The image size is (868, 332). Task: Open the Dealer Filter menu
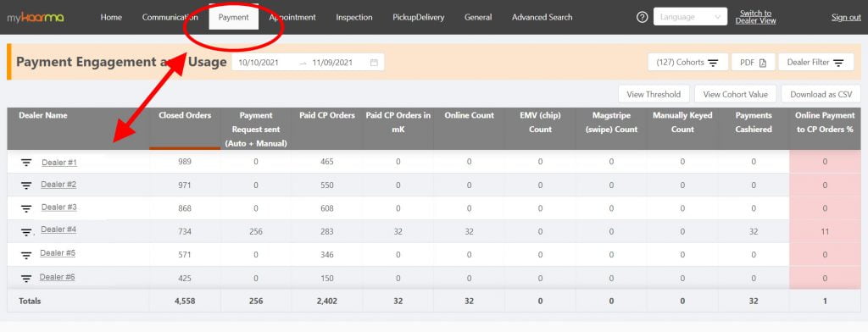816,63
